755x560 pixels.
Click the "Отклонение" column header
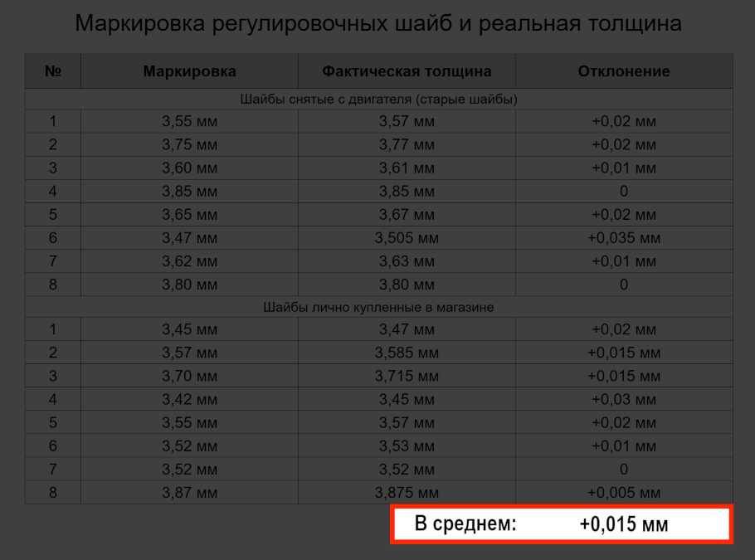[x=624, y=71]
